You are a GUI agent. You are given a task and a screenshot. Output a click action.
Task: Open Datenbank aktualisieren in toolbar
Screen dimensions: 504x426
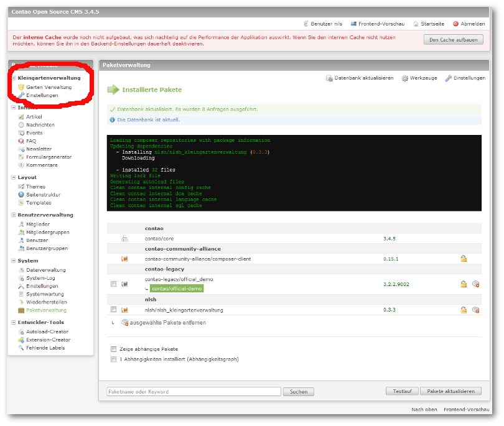coord(360,78)
